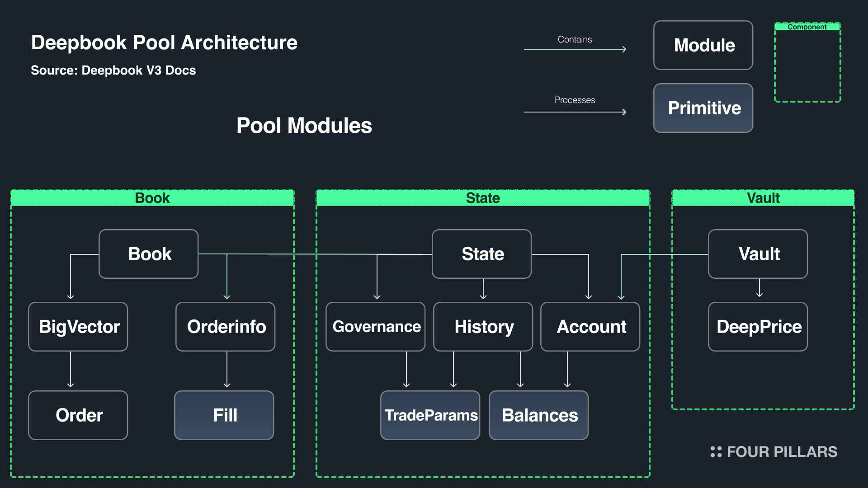868x488 pixels.
Task: Select the Vault module box
Action: (x=758, y=254)
